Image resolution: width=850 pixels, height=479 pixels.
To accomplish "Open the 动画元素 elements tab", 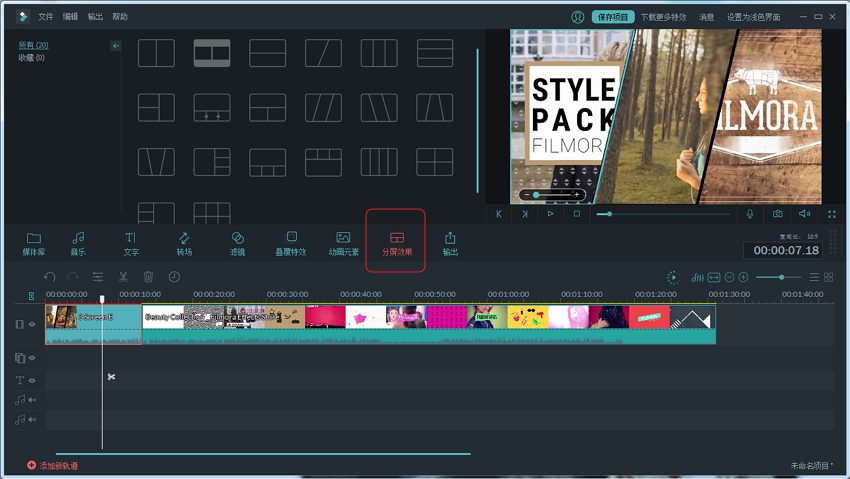I will point(344,244).
